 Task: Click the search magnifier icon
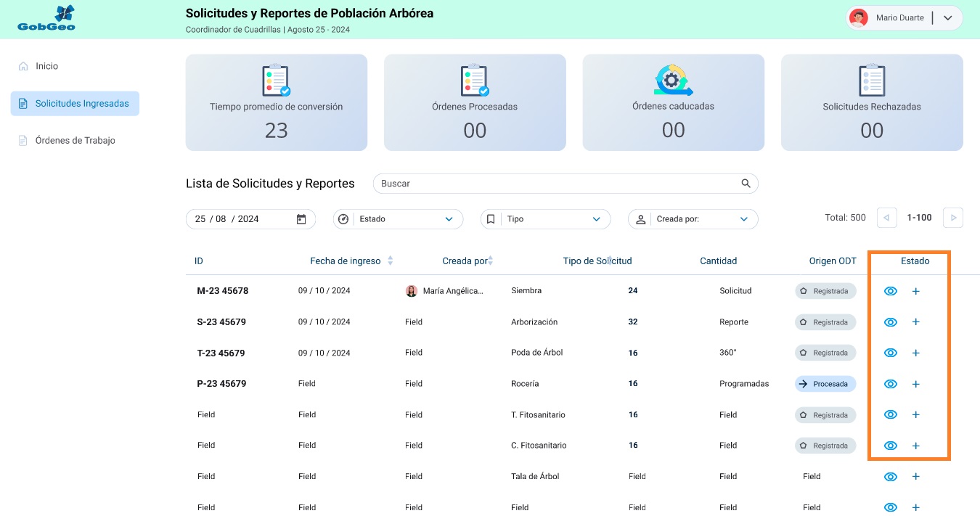coord(746,184)
